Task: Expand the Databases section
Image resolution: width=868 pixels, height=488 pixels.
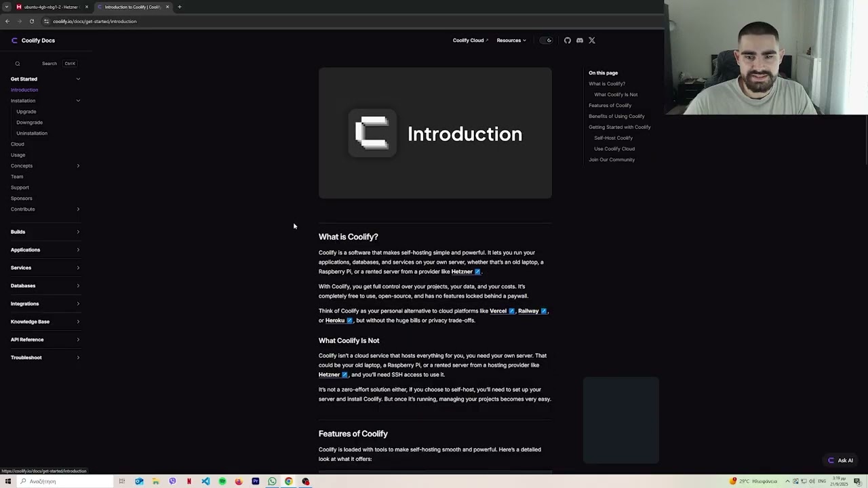Action: coord(45,286)
